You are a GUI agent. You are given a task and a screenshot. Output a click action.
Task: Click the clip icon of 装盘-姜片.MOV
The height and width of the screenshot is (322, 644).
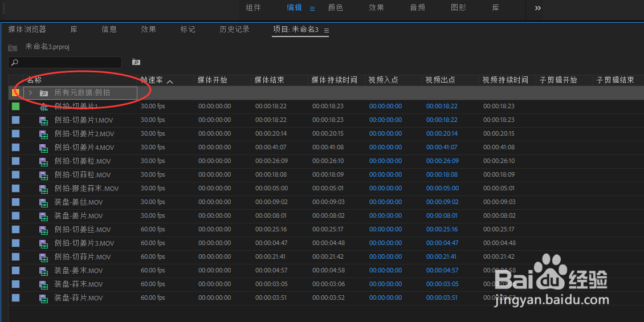click(43, 216)
